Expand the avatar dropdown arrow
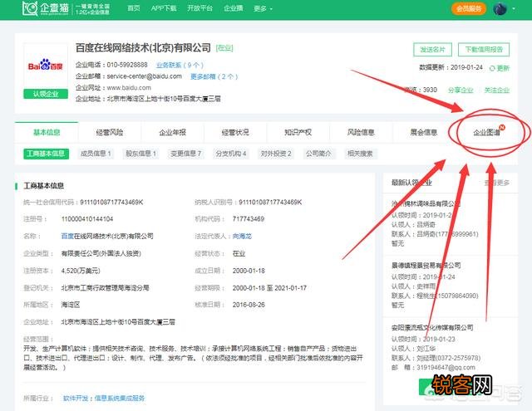 pyautogui.click(x=514, y=9)
